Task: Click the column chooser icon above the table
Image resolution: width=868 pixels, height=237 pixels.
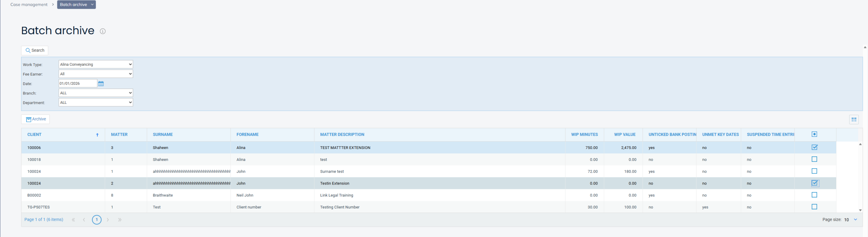Action: [x=854, y=120]
